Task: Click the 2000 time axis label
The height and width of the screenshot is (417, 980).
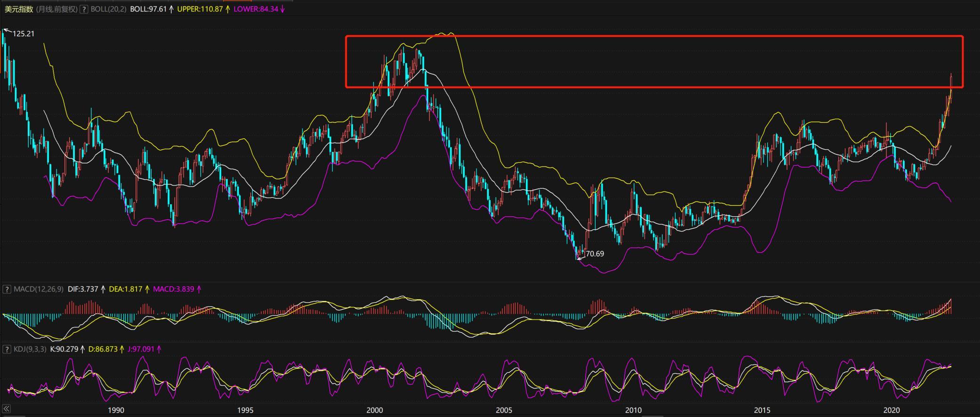Action: (x=374, y=410)
